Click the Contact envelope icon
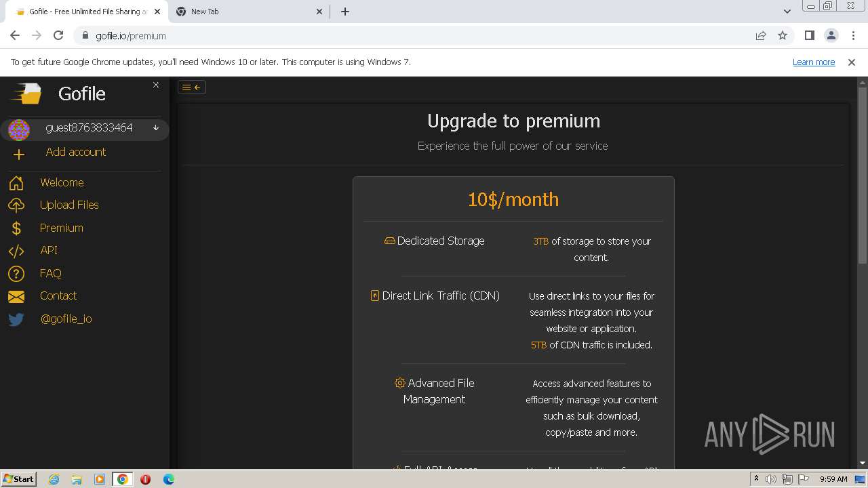This screenshot has width=868, height=488. [16, 296]
